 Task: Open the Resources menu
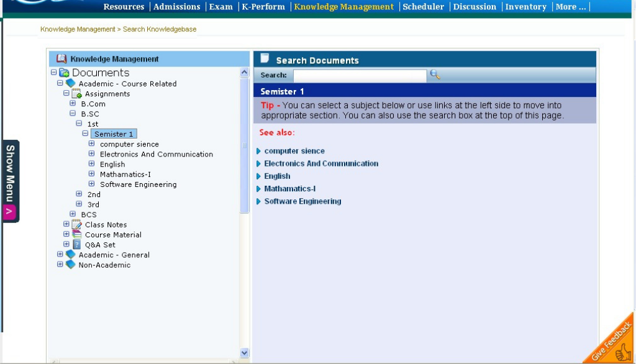pyautogui.click(x=124, y=6)
